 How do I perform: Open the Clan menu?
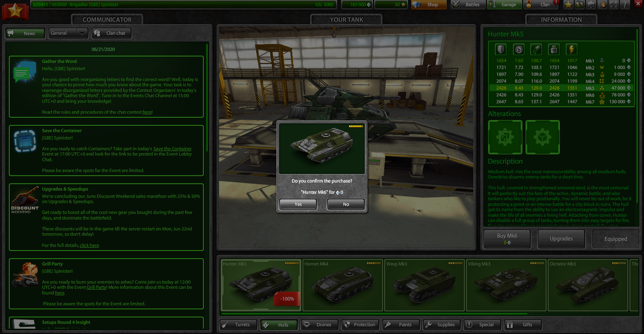tap(541, 5)
